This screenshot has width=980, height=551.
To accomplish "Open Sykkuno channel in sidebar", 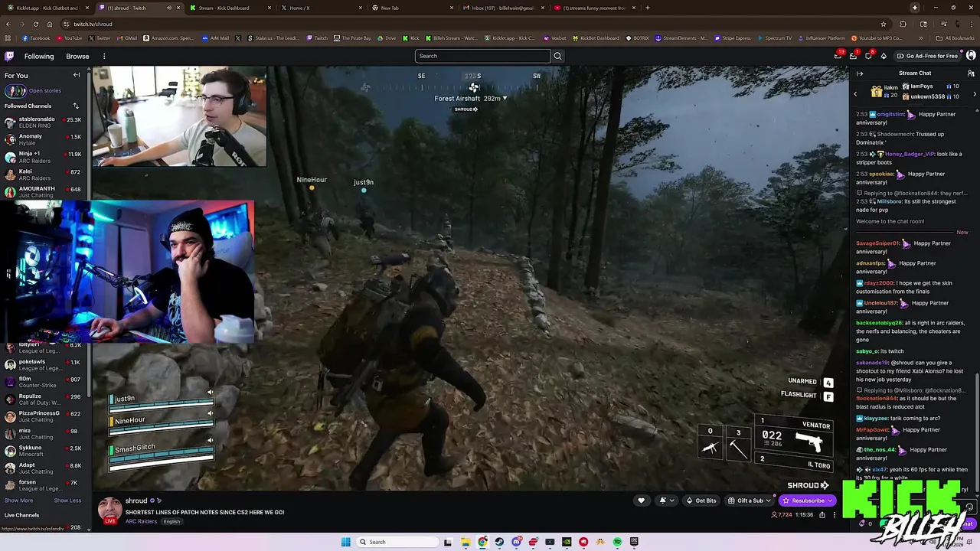I will [45, 451].
